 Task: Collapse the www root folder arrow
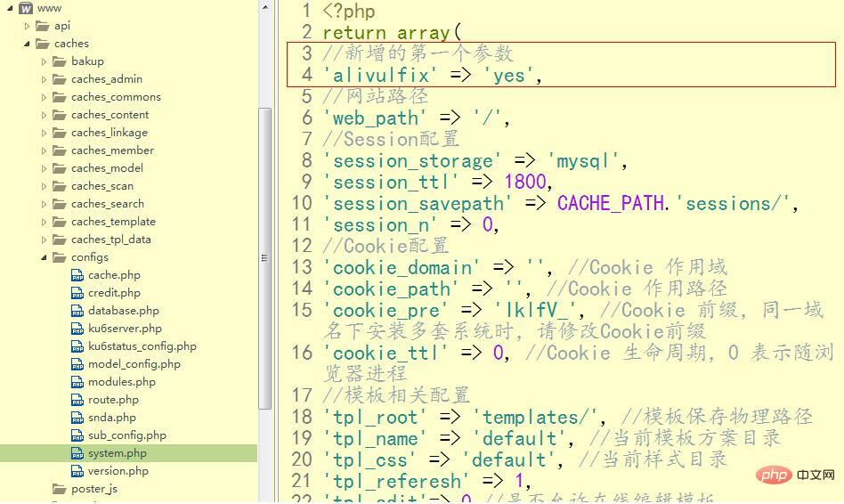pos(10,8)
